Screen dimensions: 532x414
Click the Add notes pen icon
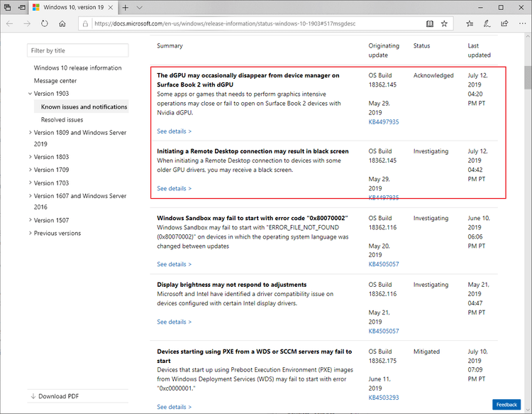487,23
